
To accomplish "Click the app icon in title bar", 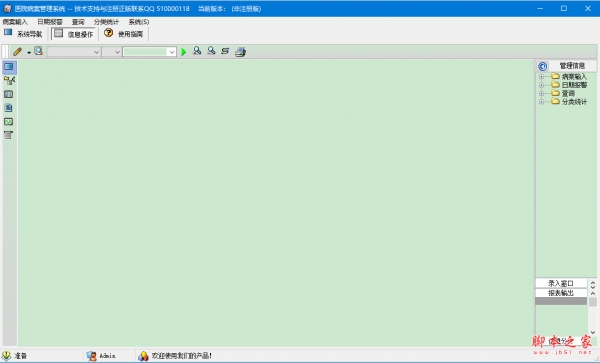I will (x=7, y=8).
